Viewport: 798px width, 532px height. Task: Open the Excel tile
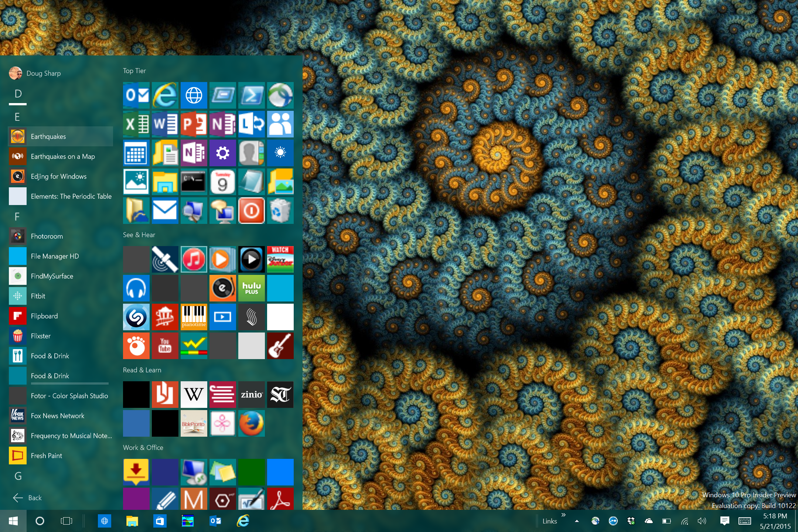[136, 124]
